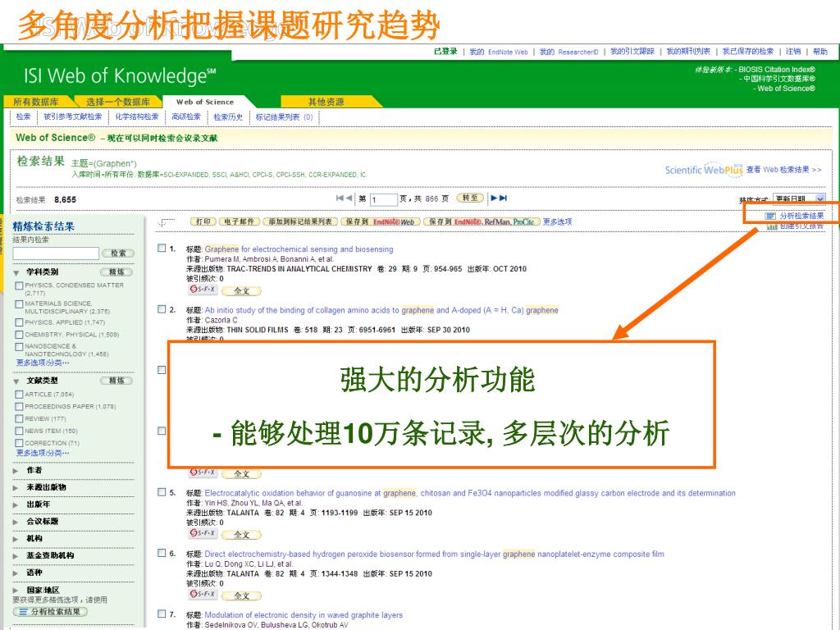
Task: Check PROCEEDINGS PAPER document type
Action: pyautogui.click(x=20, y=407)
